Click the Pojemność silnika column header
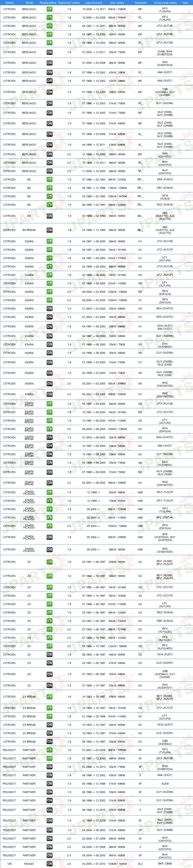 click(x=69, y=3)
